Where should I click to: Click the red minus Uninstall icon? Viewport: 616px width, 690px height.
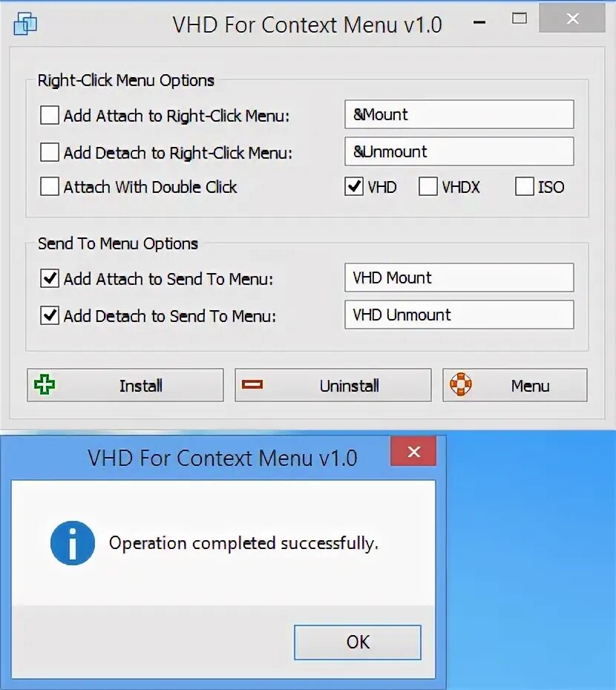252,385
